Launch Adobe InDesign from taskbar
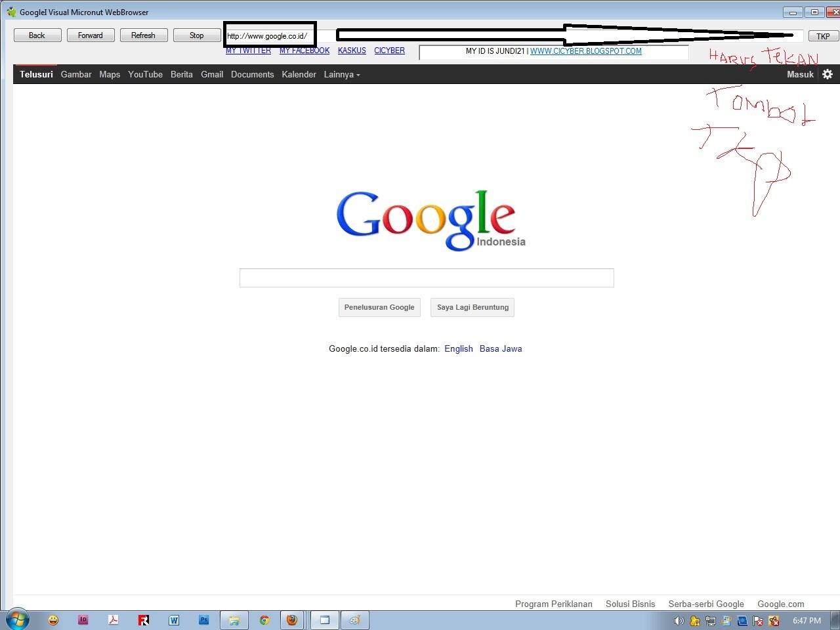This screenshot has height=630, width=840. point(83,620)
